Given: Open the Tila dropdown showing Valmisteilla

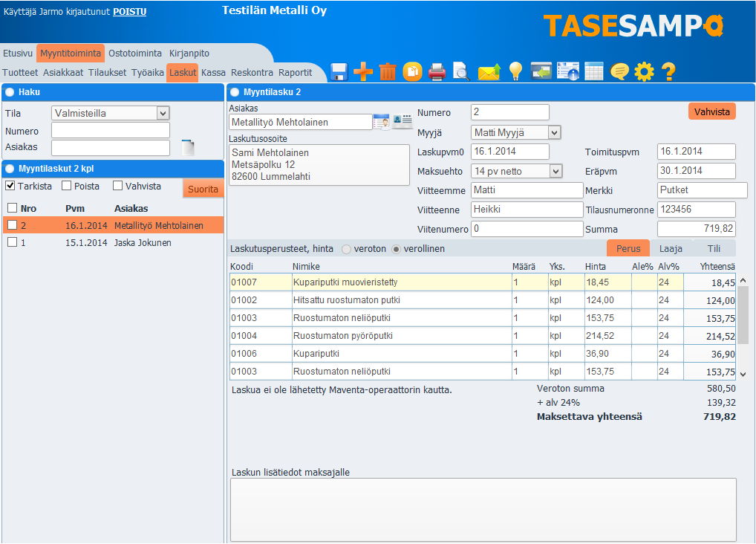Looking at the screenshot, I should (111, 113).
